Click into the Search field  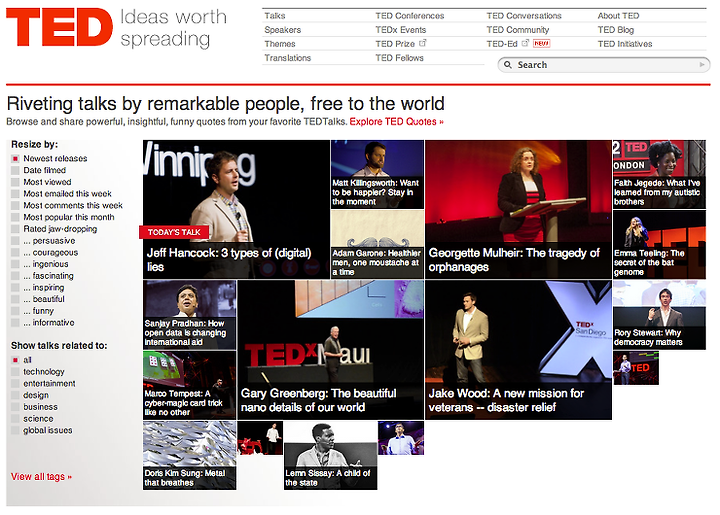click(604, 65)
